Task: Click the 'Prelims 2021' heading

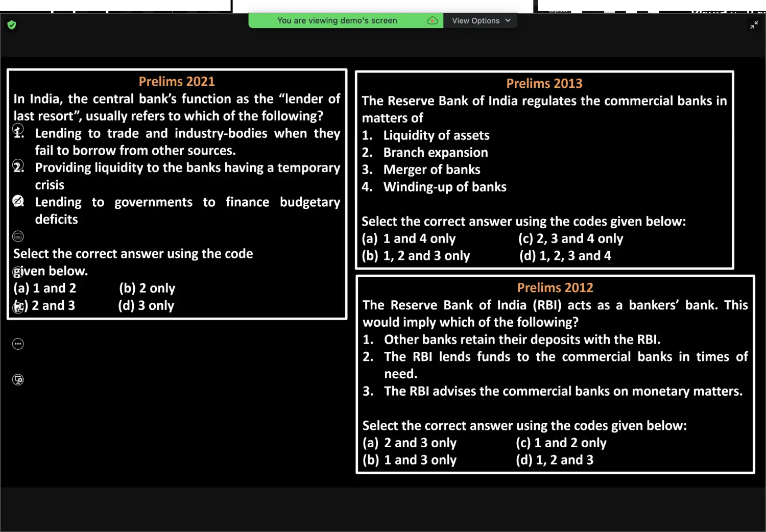Action: coord(177,81)
